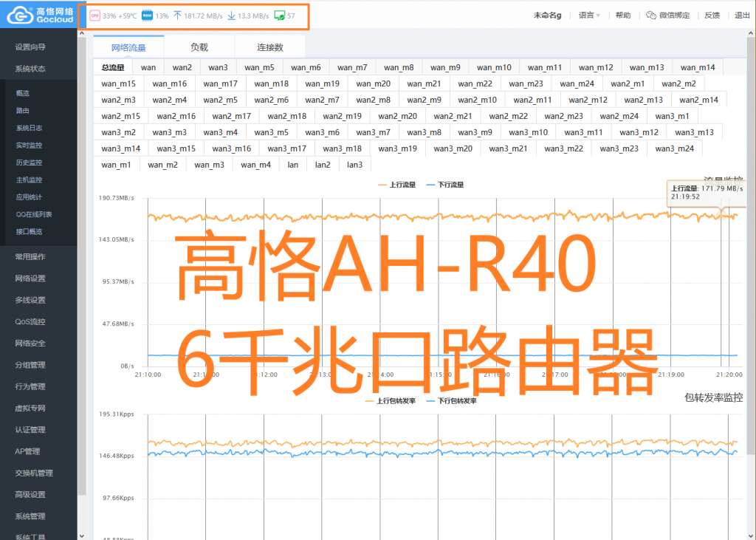Viewport: 756px width, 540px height.
Task: Click the online hosts monitor icon
Action: pyautogui.click(x=280, y=16)
